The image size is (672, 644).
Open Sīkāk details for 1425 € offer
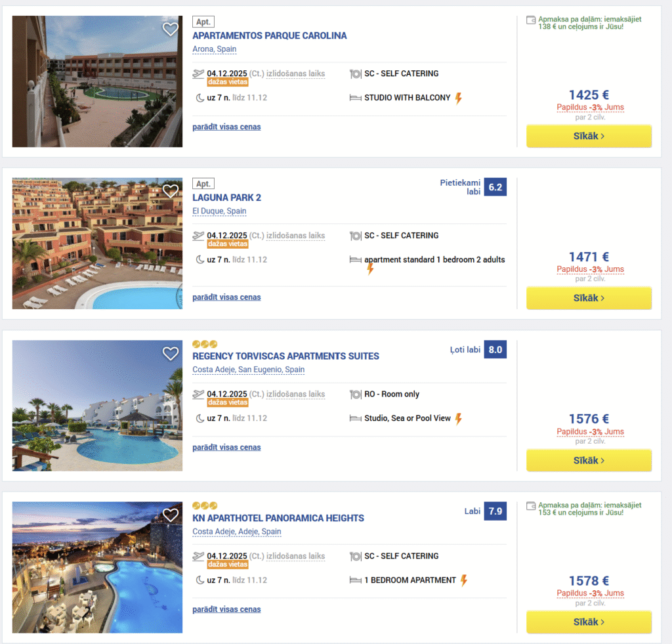click(589, 136)
